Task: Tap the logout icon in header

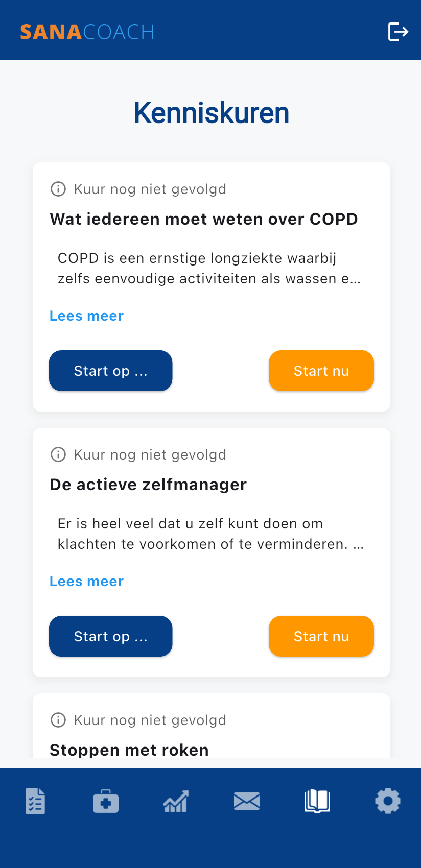Action: [x=398, y=32]
